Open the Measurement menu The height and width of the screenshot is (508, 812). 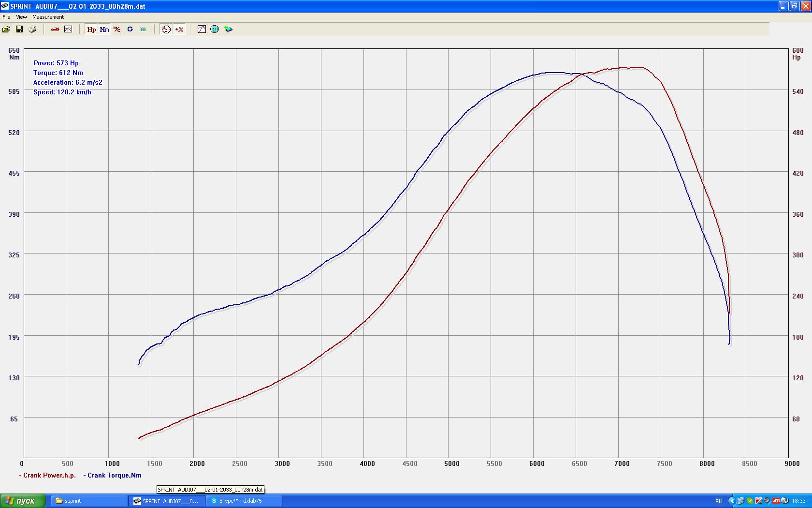click(48, 17)
